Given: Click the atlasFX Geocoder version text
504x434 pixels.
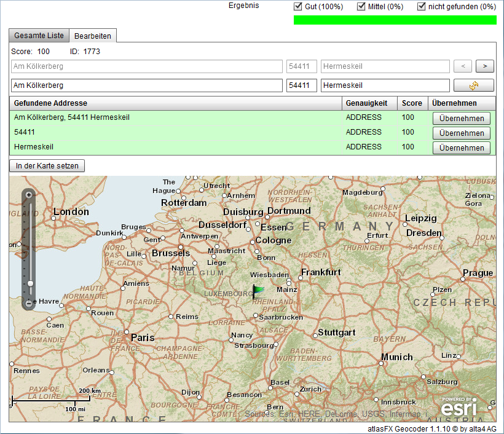Looking at the screenshot, I should [x=432, y=429].
